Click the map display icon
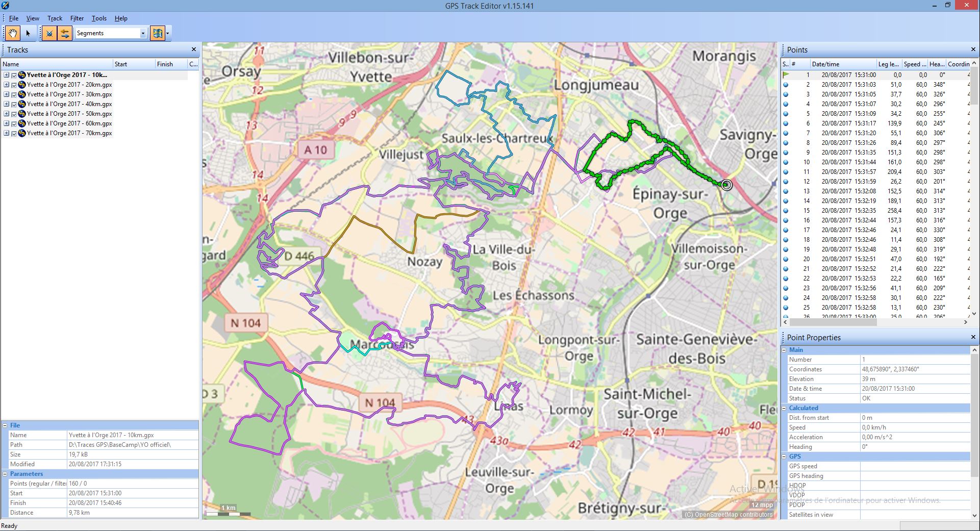Viewport: 980px width, 531px height. (158, 33)
